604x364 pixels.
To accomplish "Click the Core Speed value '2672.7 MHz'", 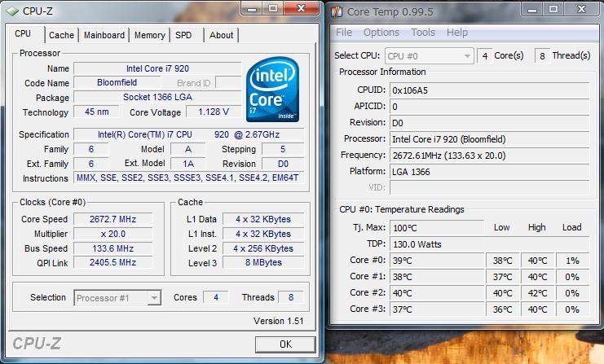I will pos(112,219).
